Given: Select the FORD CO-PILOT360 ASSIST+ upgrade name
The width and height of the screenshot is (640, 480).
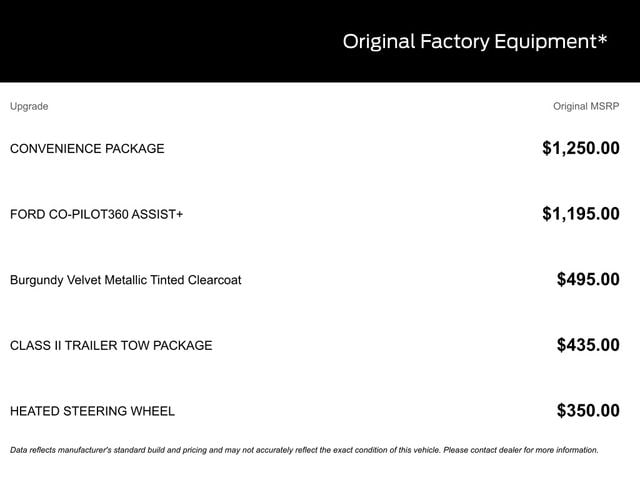Looking at the screenshot, I should [x=110, y=214].
